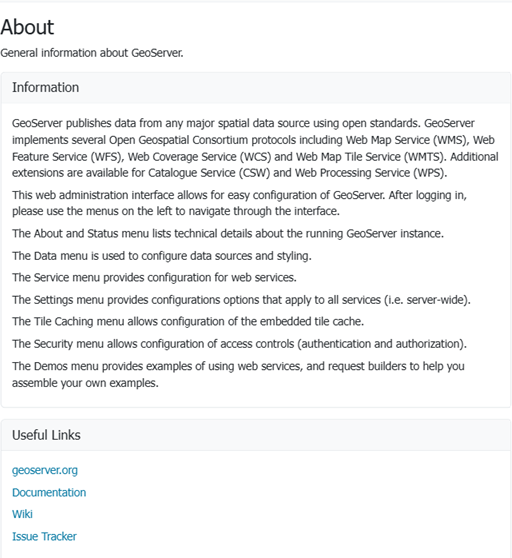Click the About page heading
Viewport: 512px width, 558px height.
pyautogui.click(x=27, y=27)
